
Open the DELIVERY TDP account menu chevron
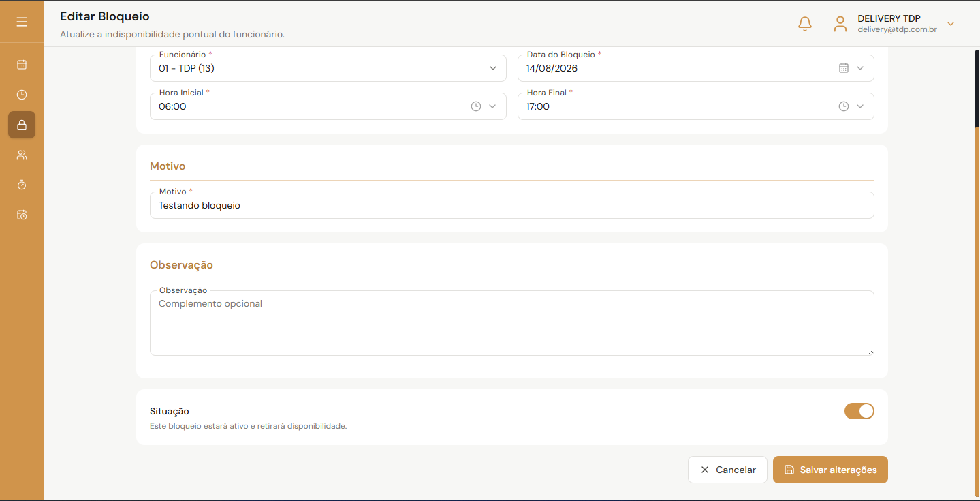tap(951, 24)
